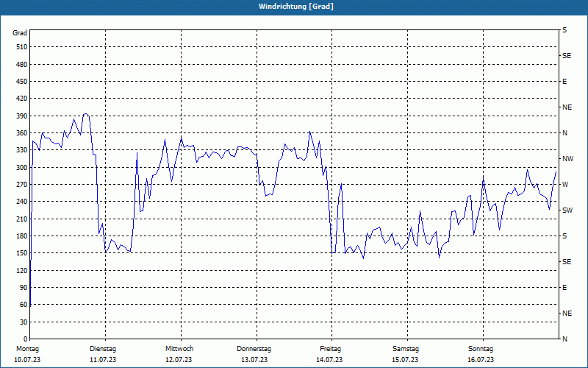Click the 'Grad' axis unit label
The width and height of the screenshot is (588, 368).
coord(20,33)
